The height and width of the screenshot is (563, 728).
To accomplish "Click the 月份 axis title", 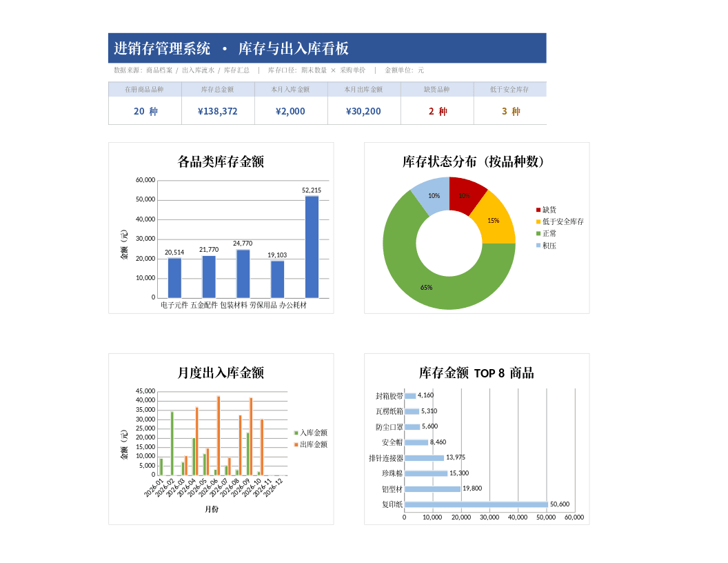I will tap(212, 509).
